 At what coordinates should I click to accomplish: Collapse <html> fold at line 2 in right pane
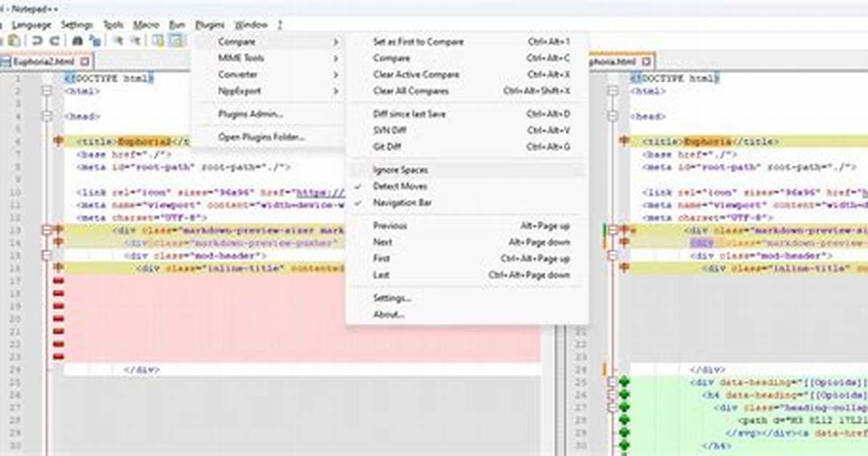(613, 91)
